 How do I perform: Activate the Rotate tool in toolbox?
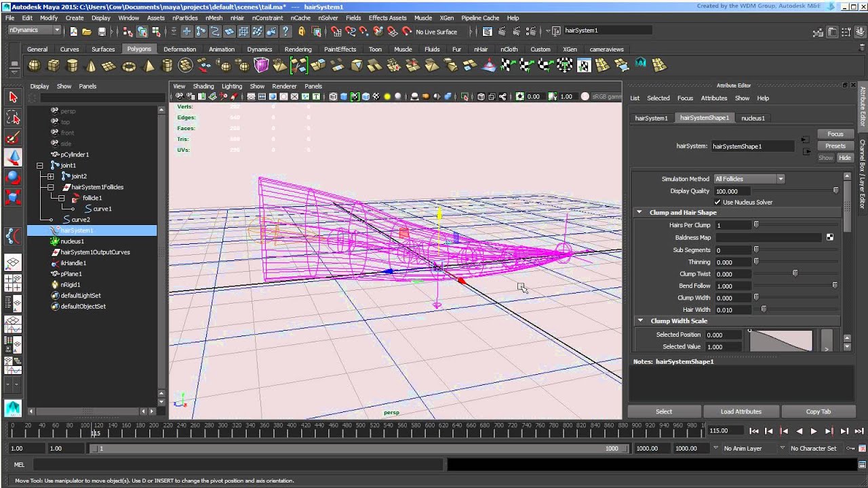[x=13, y=178]
